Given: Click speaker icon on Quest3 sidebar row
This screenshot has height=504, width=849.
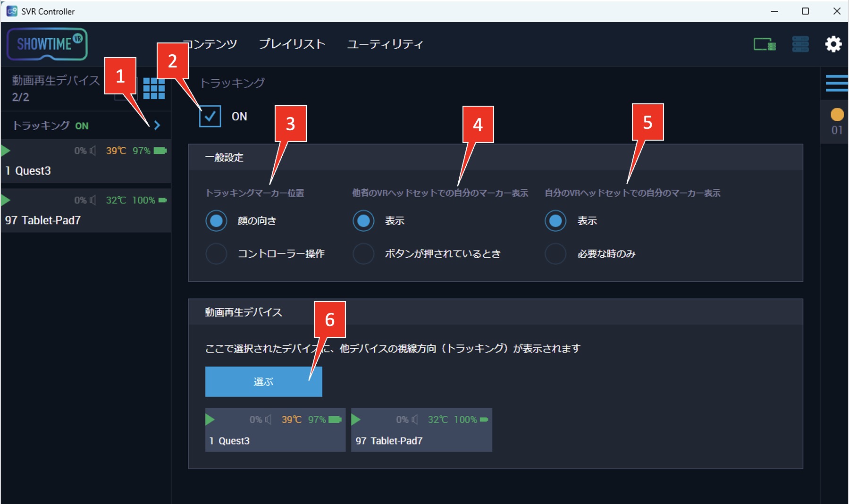Looking at the screenshot, I should [x=93, y=151].
